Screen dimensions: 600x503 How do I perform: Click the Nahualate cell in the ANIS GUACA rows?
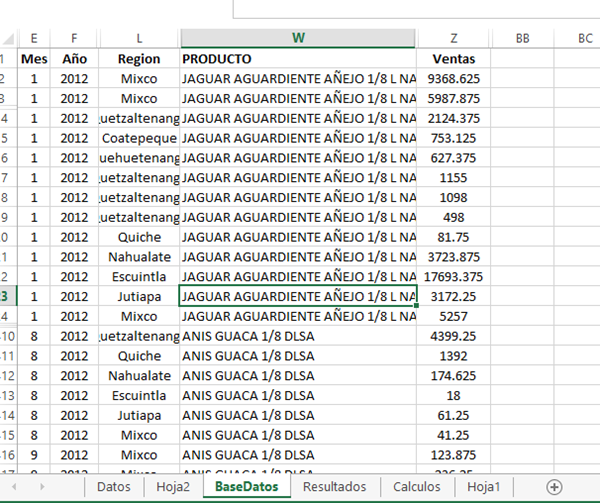(139, 375)
